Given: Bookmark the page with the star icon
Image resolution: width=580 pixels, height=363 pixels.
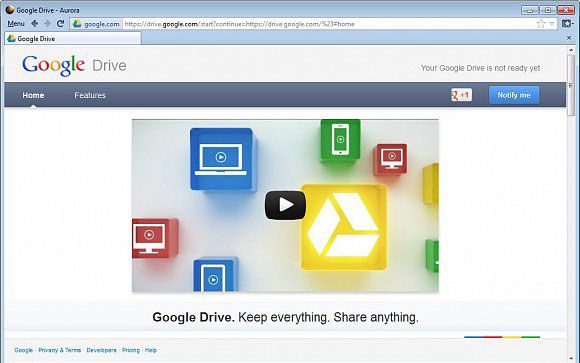Looking at the screenshot, I should click(541, 24).
